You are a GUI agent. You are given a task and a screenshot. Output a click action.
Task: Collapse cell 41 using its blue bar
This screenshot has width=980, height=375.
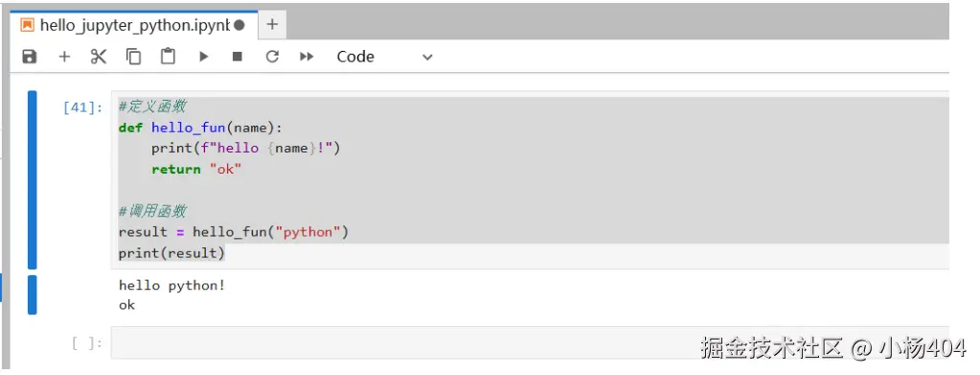(x=32, y=179)
